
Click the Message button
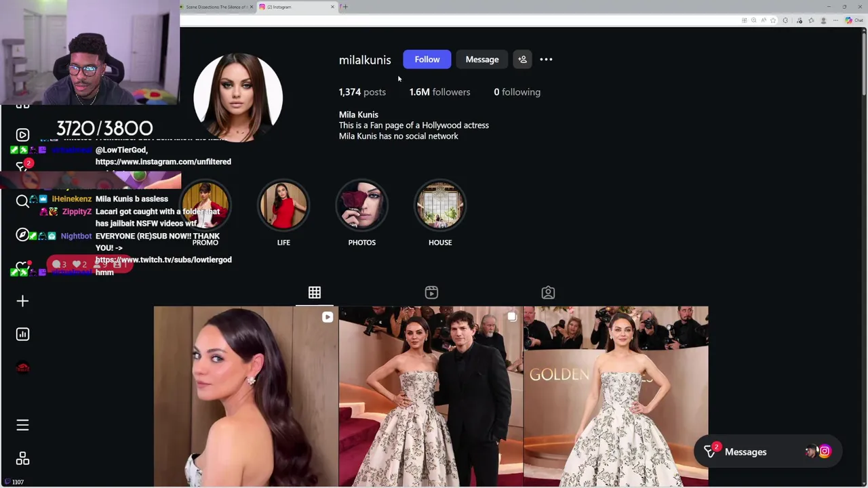482,60
